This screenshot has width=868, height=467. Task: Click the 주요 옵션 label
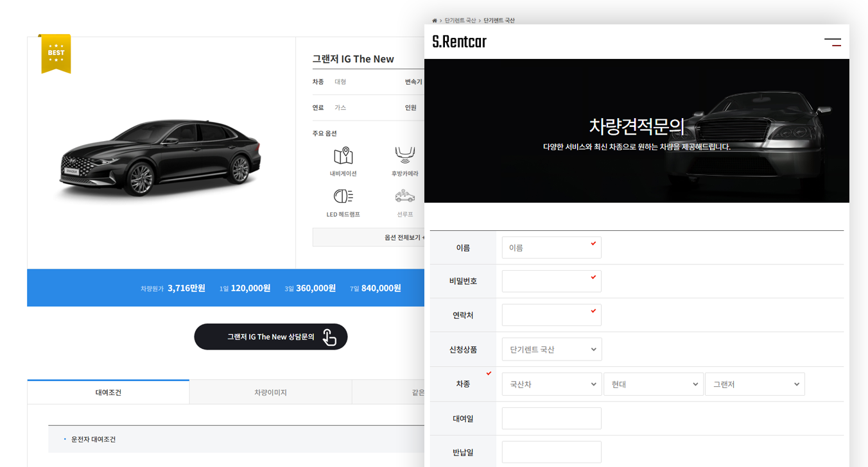click(325, 133)
